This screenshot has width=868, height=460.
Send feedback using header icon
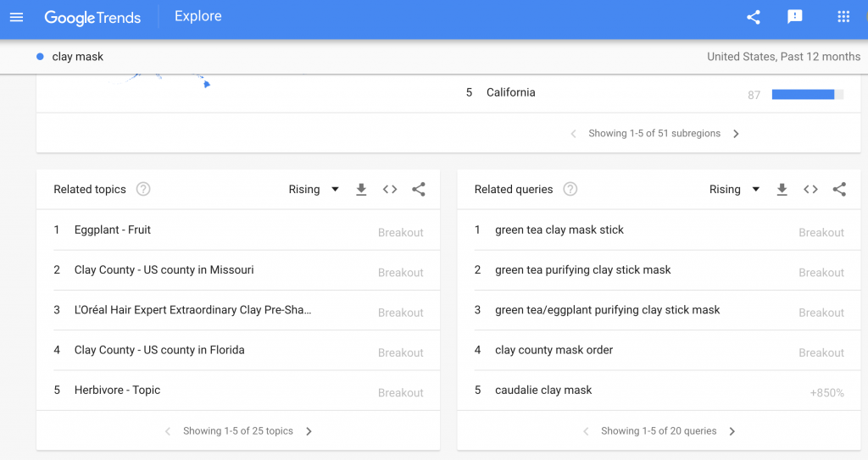pos(795,17)
